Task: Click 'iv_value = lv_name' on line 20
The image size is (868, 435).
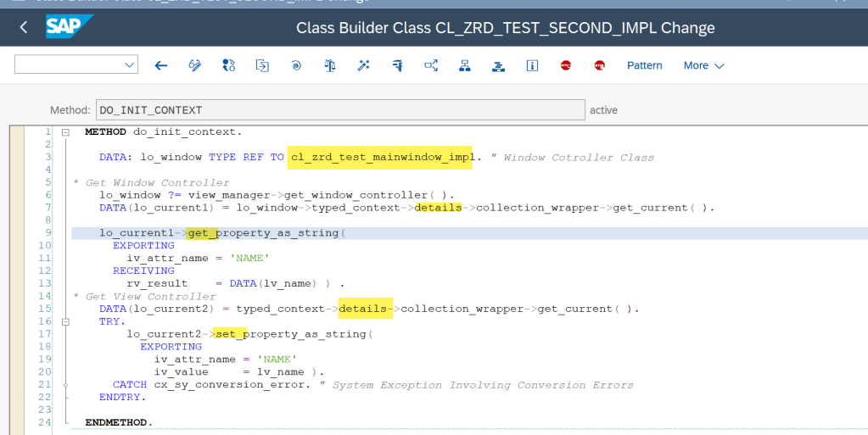Action: click(x=229, y=372)
